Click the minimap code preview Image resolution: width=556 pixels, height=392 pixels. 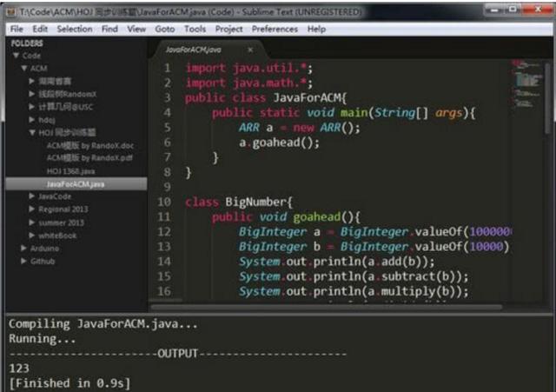[526, 80]
